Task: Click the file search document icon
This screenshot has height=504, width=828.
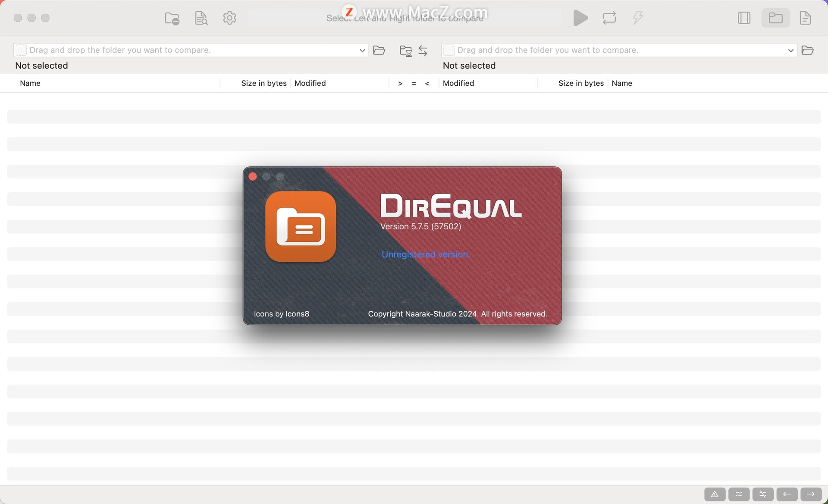Action: click(201, 18)
